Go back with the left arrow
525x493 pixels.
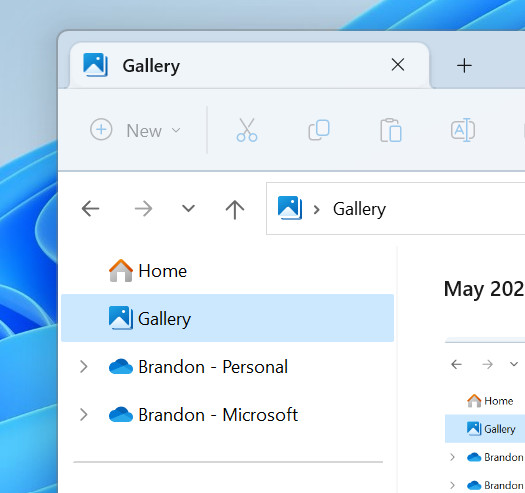point(90,209)
